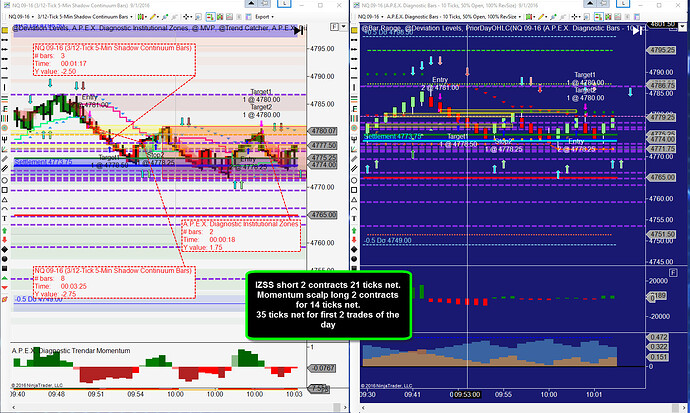The image size is (690, 413).
Task: Select the Andrews pitchfork tool in the left chart's sidebar
Action: click(5, 139)
